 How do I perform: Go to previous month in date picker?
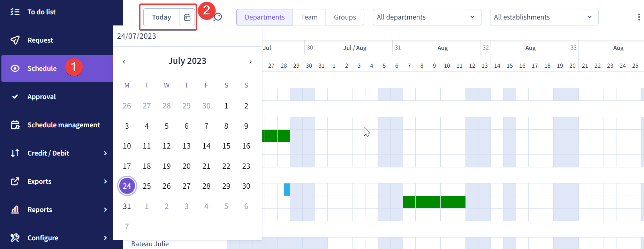[x=124, y=62]
